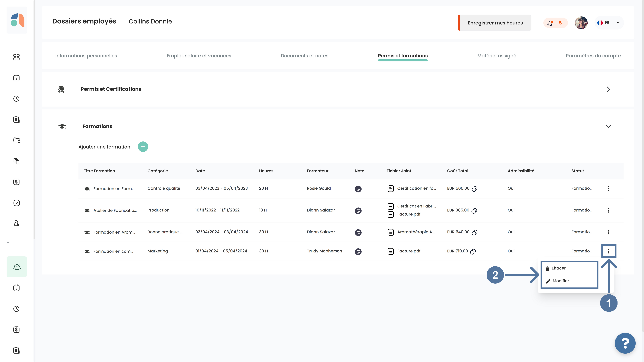Click the Formation en Arom... title

114,232
